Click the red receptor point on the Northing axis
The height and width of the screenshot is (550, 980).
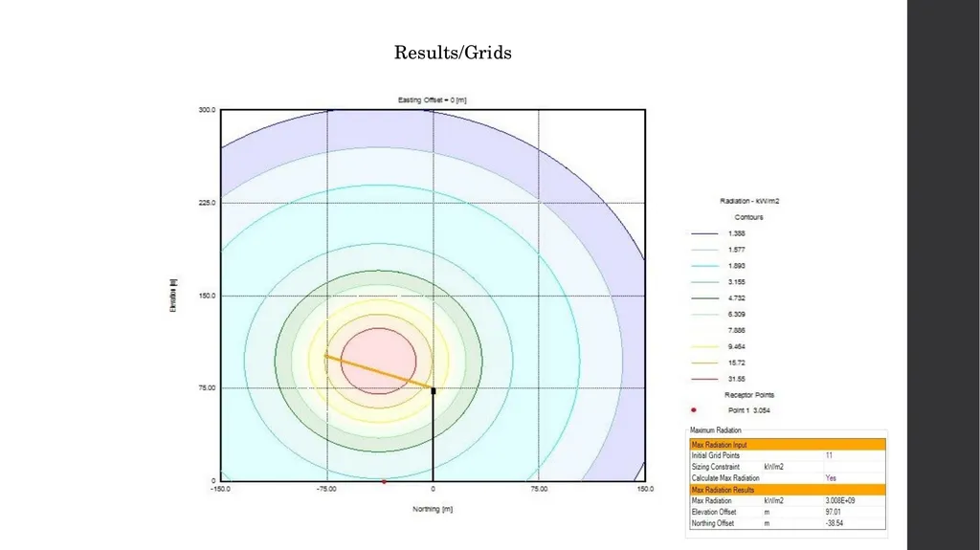(384, 481)
